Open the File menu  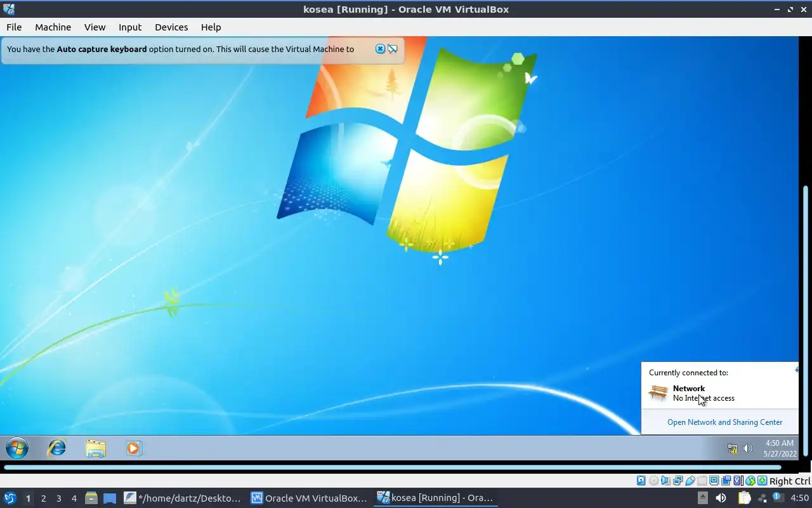(14, 27)
